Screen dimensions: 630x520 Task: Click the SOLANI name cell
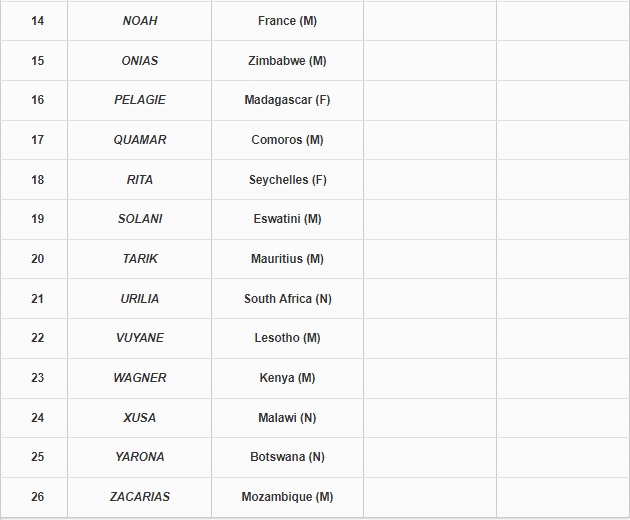140,219
